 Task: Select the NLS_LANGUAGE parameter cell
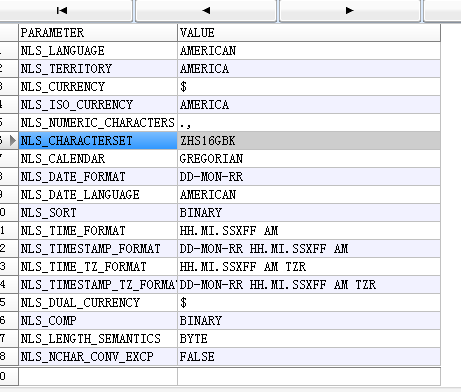tap(98, 51)
